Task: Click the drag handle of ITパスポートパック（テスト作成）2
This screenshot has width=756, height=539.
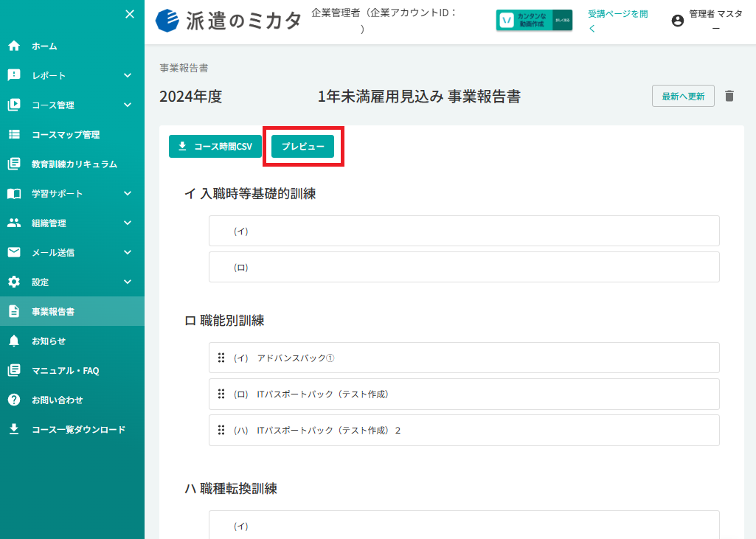Action: tap(221, 430)
